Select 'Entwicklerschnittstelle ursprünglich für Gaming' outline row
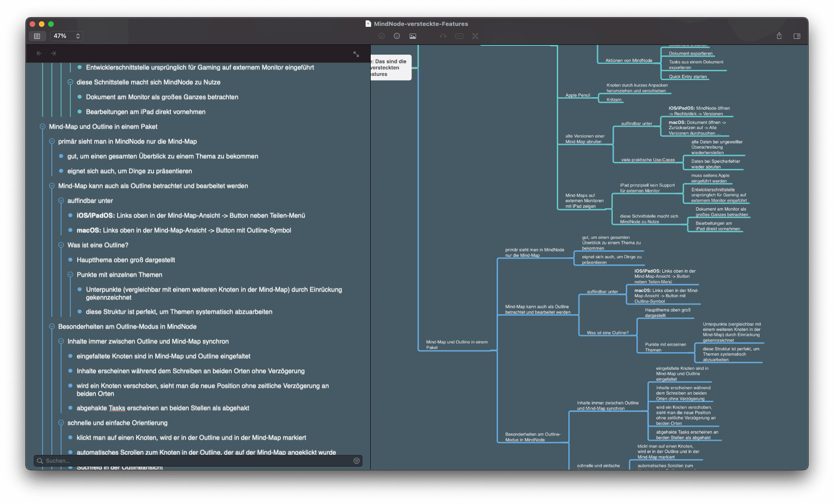This screenshot has width=834, height=504. pyautogui.click(x=200, y=67)
